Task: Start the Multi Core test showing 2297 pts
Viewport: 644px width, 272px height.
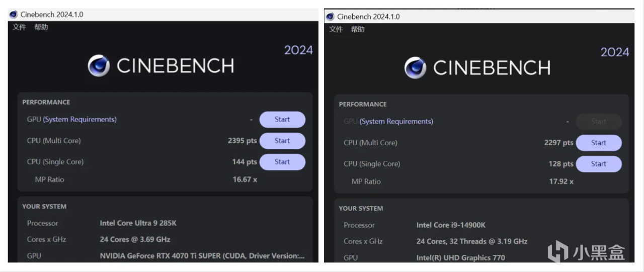Action: pos(598,143)
